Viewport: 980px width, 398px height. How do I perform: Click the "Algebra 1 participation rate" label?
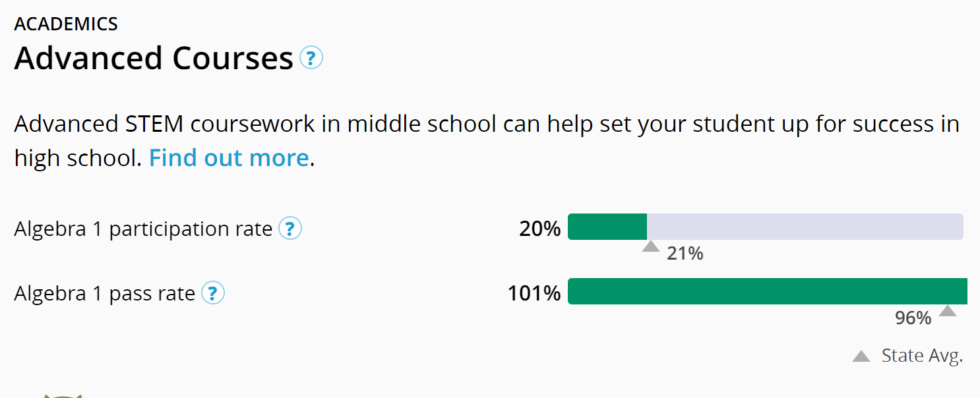click(143, 229)
